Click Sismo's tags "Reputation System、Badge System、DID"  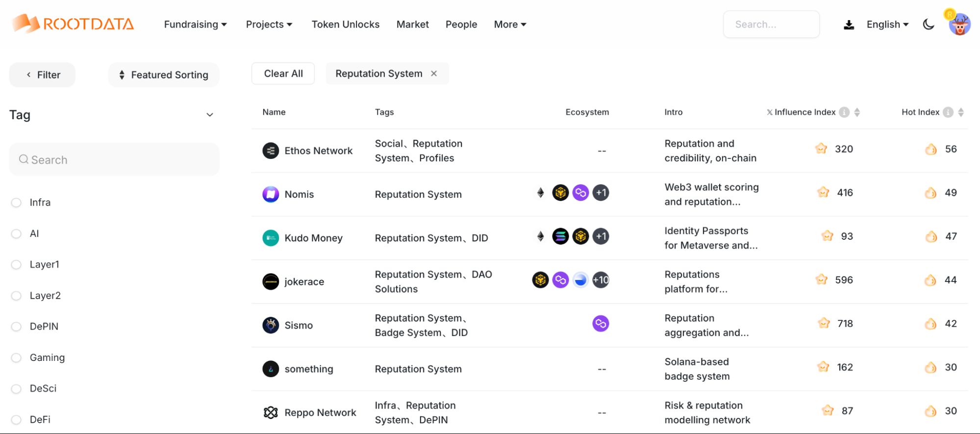(x=422, y=325)
